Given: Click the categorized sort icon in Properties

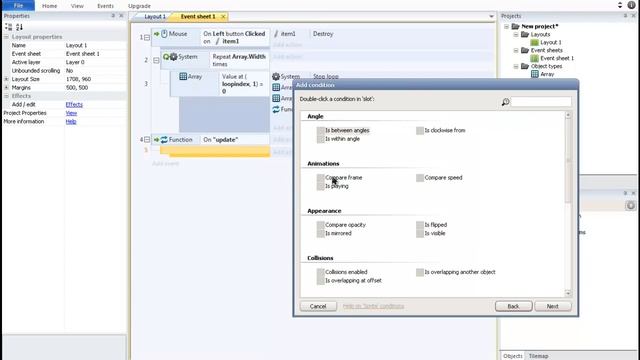Looking at the screenshot, I should 9,27.
